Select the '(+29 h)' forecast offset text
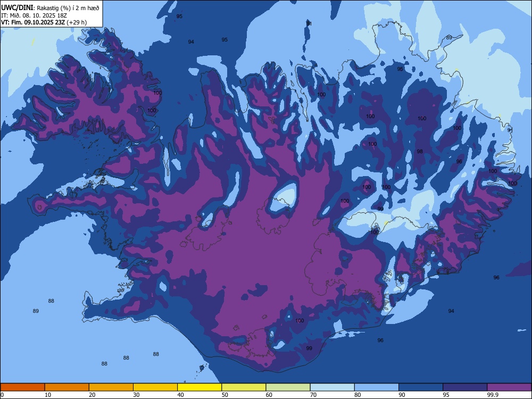 tap(77, 22)
